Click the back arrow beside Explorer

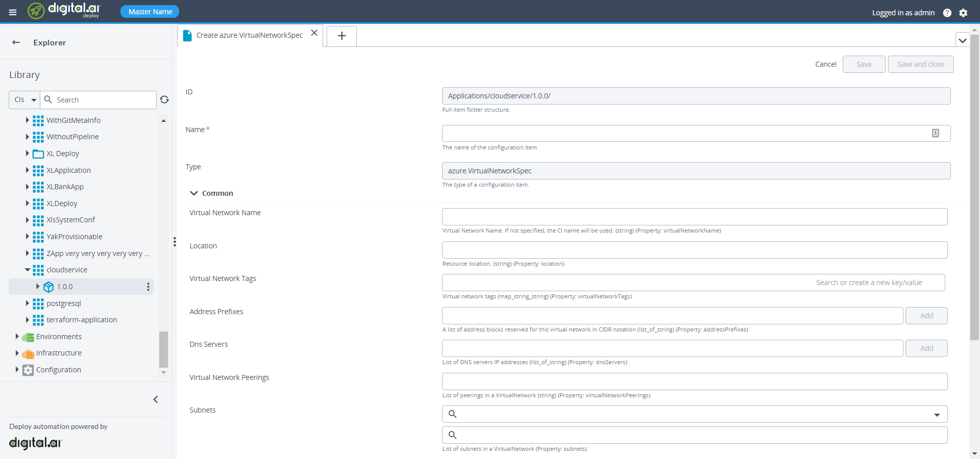click(16, 42)
